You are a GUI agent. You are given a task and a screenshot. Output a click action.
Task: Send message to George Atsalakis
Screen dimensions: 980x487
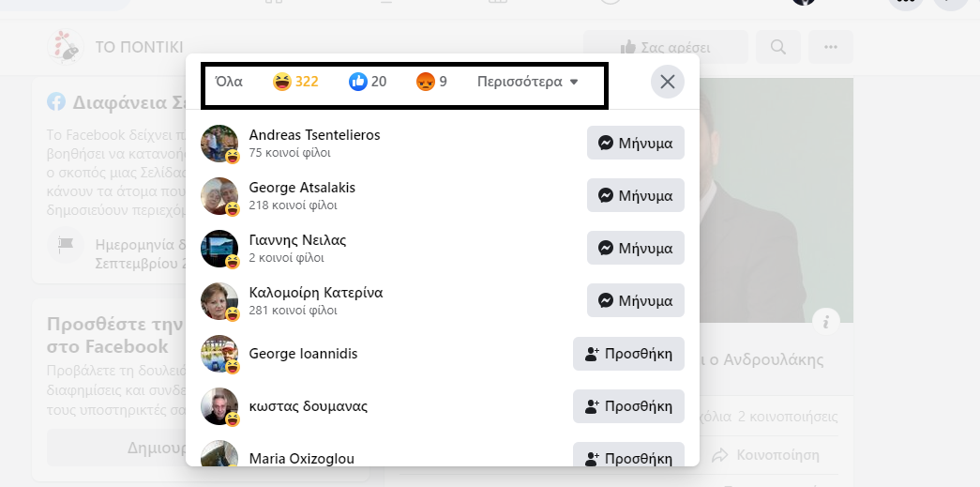[636, 195]
